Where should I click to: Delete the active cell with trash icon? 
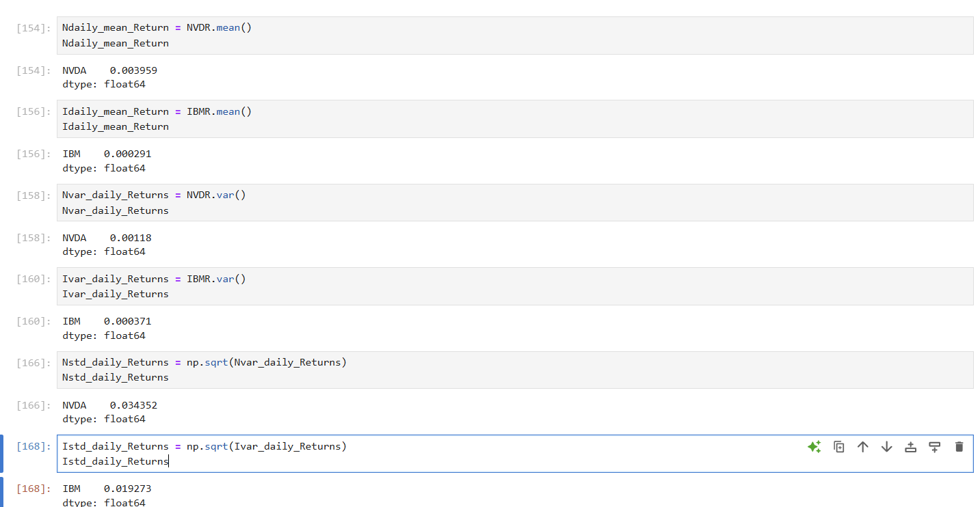coord(959,447)
